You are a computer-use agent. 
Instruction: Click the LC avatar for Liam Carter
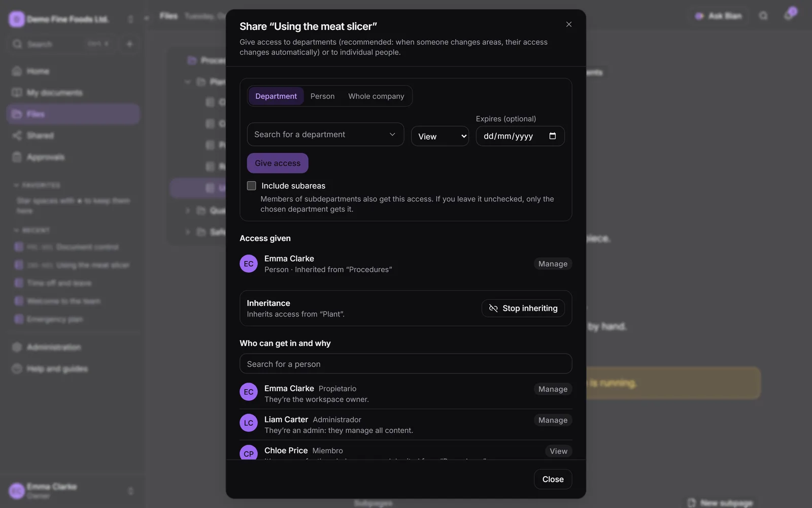[x=249, y=423]
